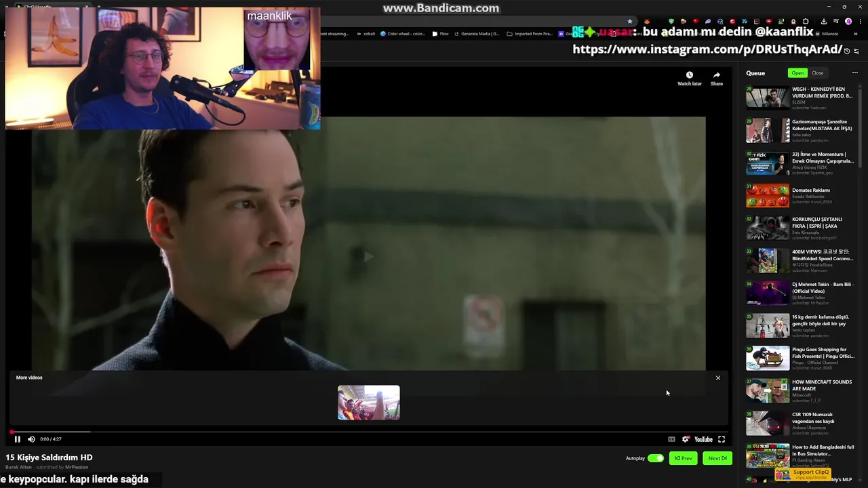Select Dj Mehmet Tekin - Bam Bili clip

coord(800,293)
